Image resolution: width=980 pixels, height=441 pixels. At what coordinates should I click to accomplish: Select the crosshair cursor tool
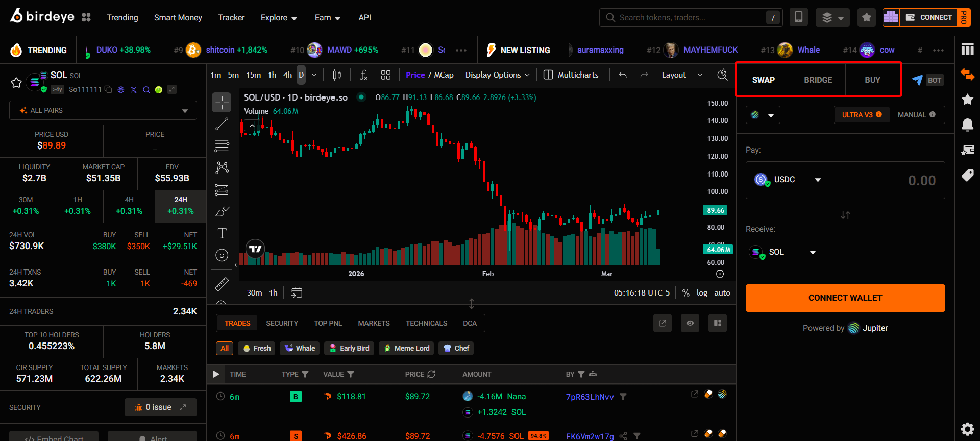pos(222,103)
